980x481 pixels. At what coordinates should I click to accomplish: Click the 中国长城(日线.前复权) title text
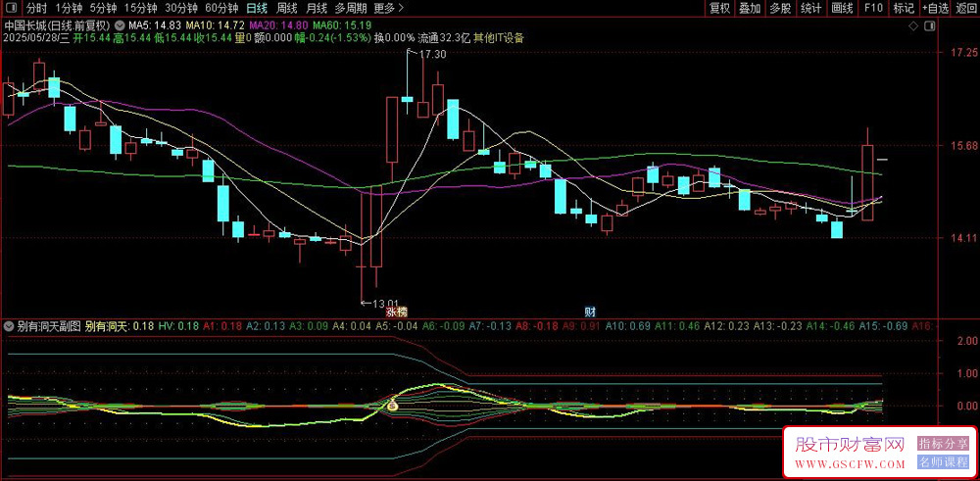click(58, 26)
